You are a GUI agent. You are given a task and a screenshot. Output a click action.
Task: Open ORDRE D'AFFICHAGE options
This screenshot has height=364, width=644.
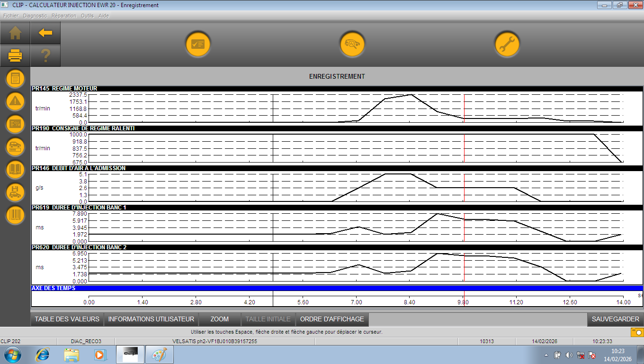click(x=332, y=319)
